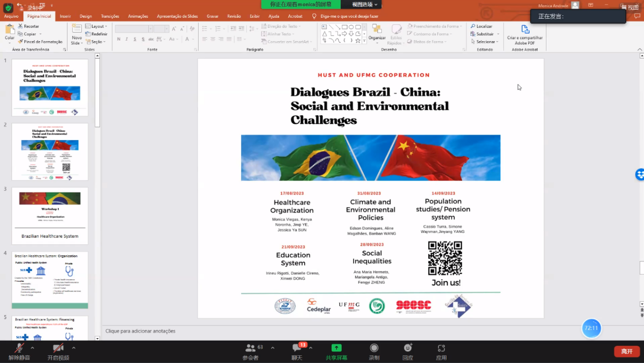This screenshot has width=644, height=363.
Task: Open the Apps icon in meeting toolbar
Action: [441, 348]
